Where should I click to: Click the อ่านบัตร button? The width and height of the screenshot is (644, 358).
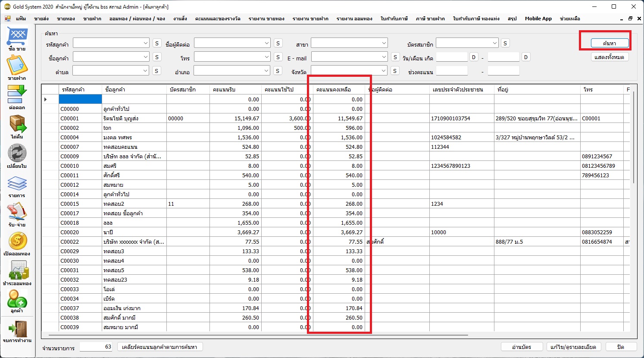point(522,347)
